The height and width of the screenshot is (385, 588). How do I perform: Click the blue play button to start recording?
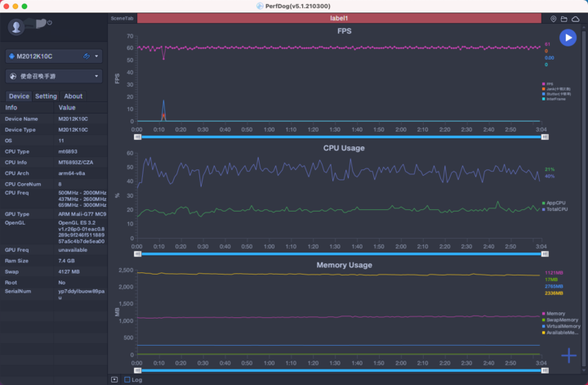pos(568,38)
